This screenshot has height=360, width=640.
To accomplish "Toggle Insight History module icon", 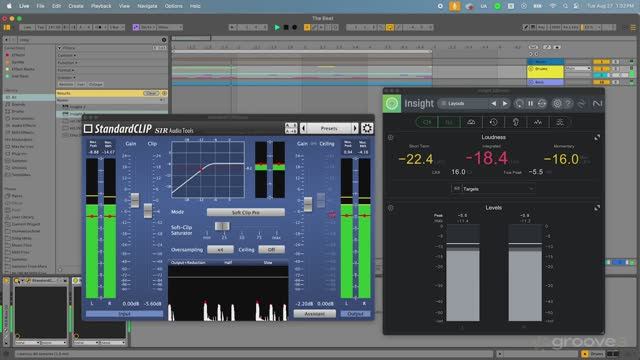I will click(x=493, y=122).
